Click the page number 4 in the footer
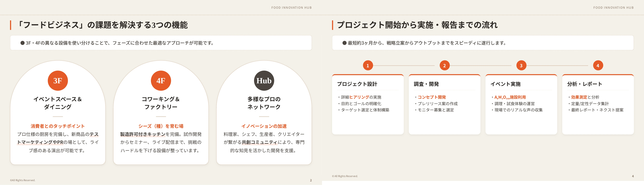The width and height of the screenshot is (644, 185). pyautogui.click(x=633, y=176)
